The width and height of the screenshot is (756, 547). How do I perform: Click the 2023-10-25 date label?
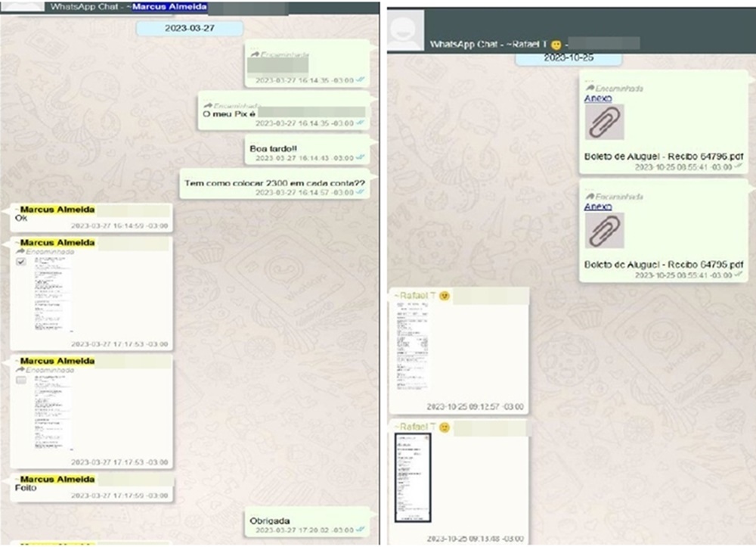coord(568,57)
